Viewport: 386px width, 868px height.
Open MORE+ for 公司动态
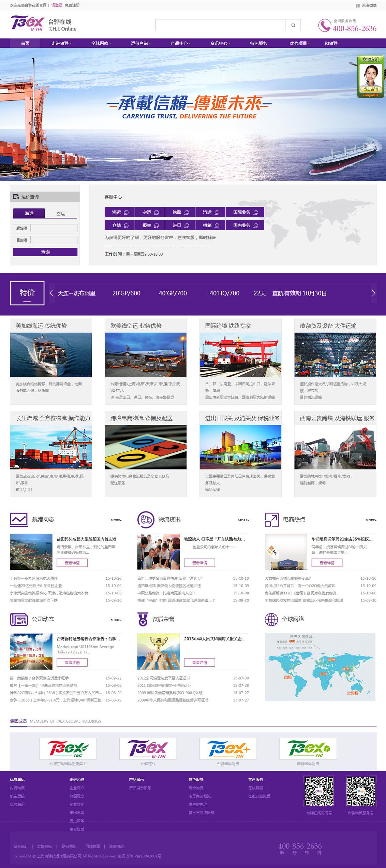pos(116,620)
